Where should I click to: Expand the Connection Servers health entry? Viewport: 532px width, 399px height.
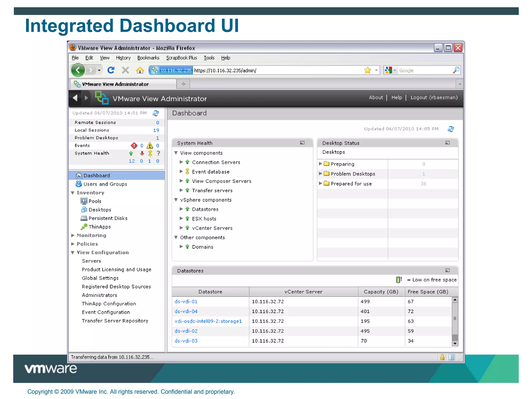181,162
